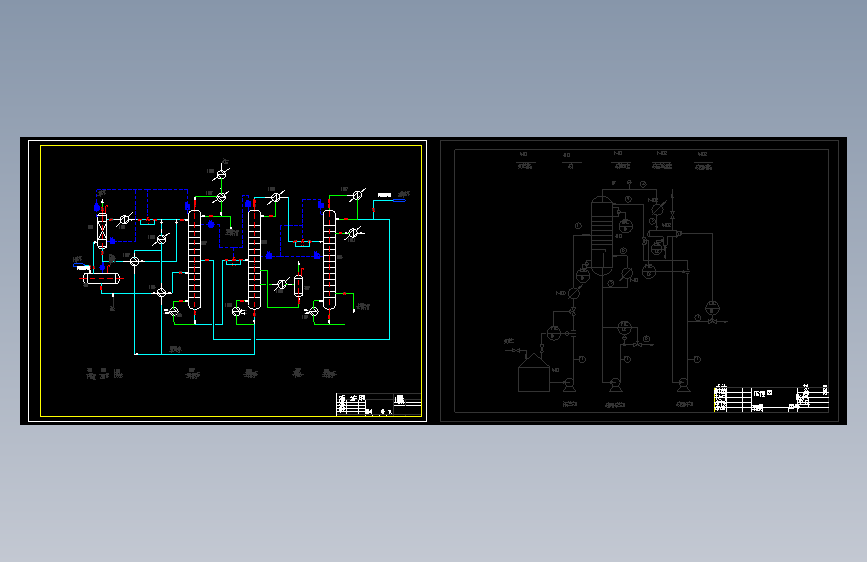Click the title block of the grey drawing

coord(771,399)
